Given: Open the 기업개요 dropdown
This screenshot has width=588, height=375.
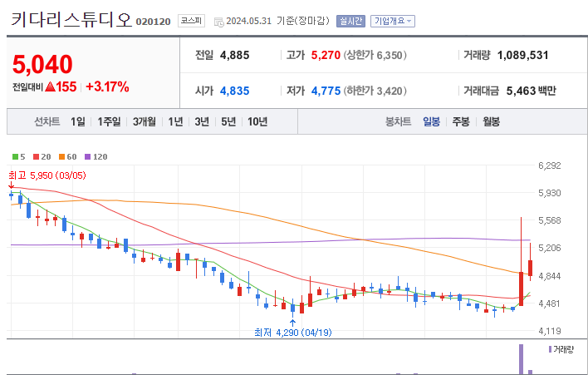Looking at the screenshot, I should pyautogui.click(x=393, y=21).
